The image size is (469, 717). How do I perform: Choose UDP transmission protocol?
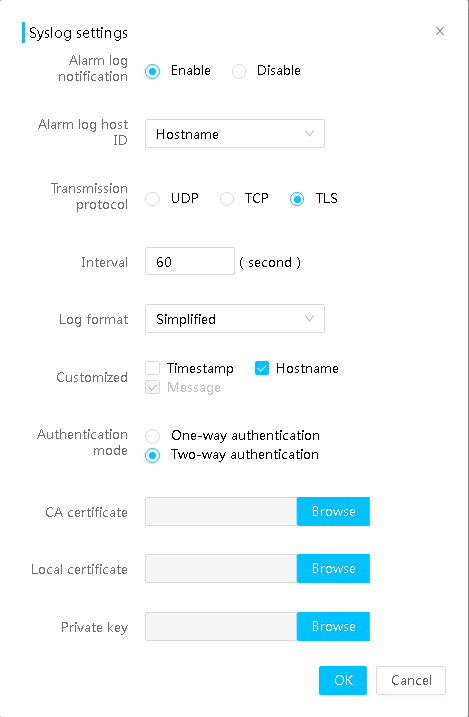(x=153, y=199)
